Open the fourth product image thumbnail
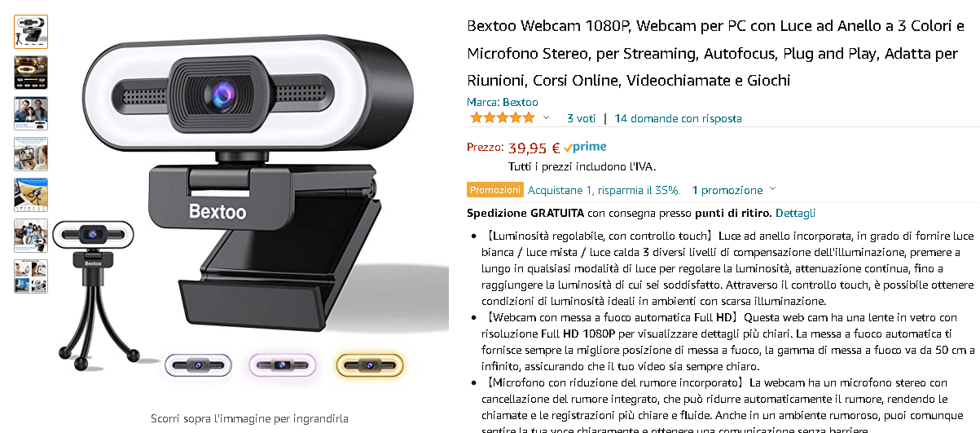 (31, 154)
